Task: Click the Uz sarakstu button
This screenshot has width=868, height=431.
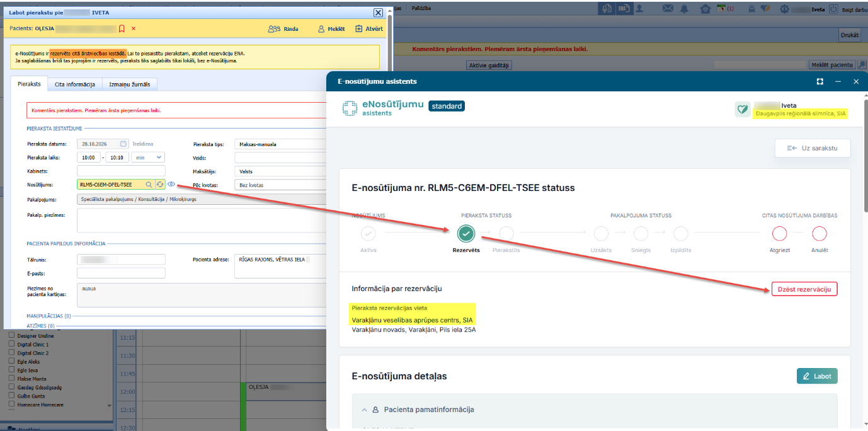Action: click(x=813, y=148)
